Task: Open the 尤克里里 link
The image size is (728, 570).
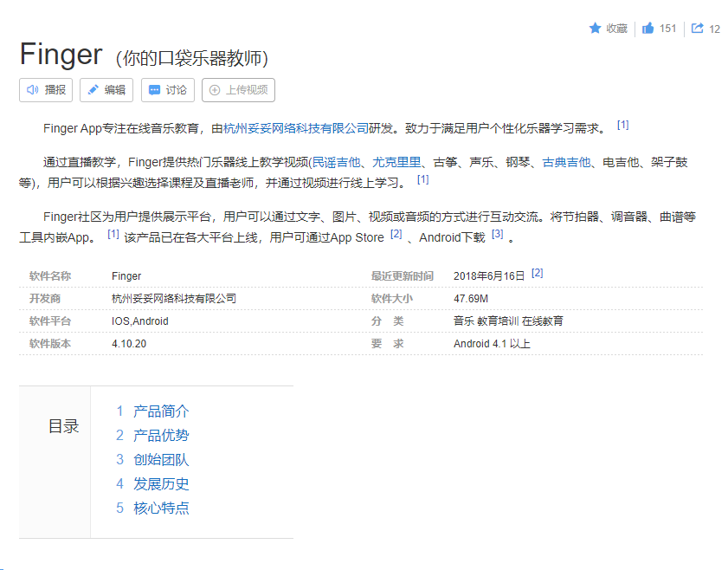Action: 396,162
